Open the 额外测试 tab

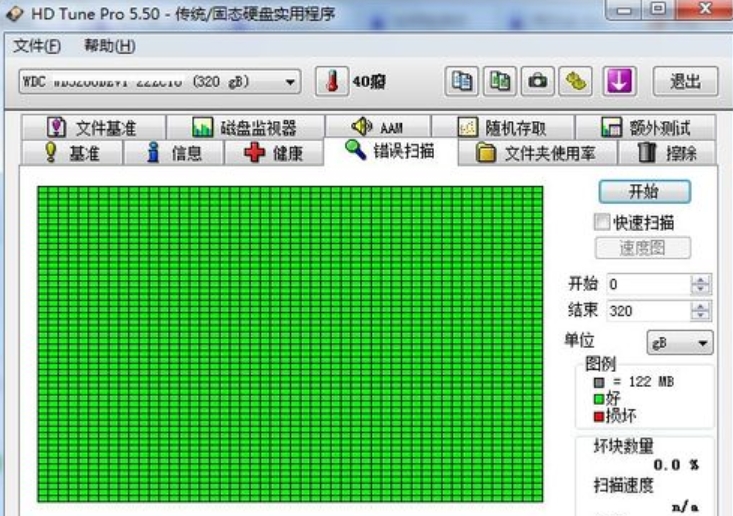point(646,127)
